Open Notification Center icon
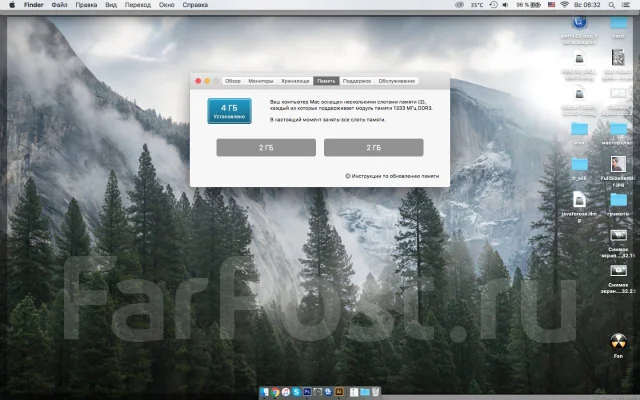The height and width of the screenshot is (400, 640). click(626, 5)
